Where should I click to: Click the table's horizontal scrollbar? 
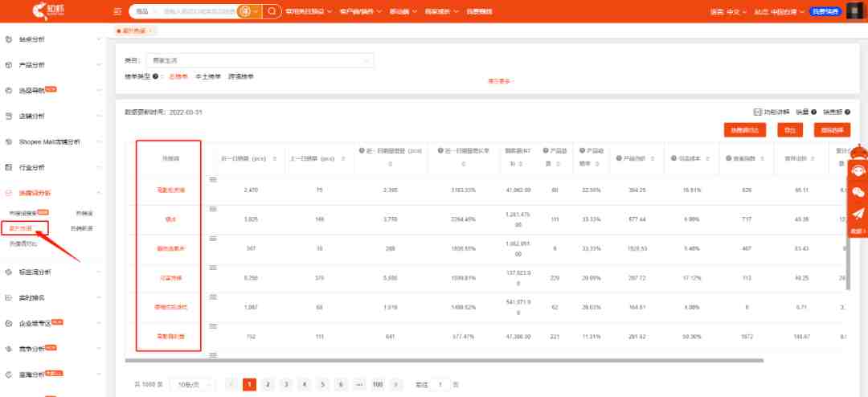444,361
